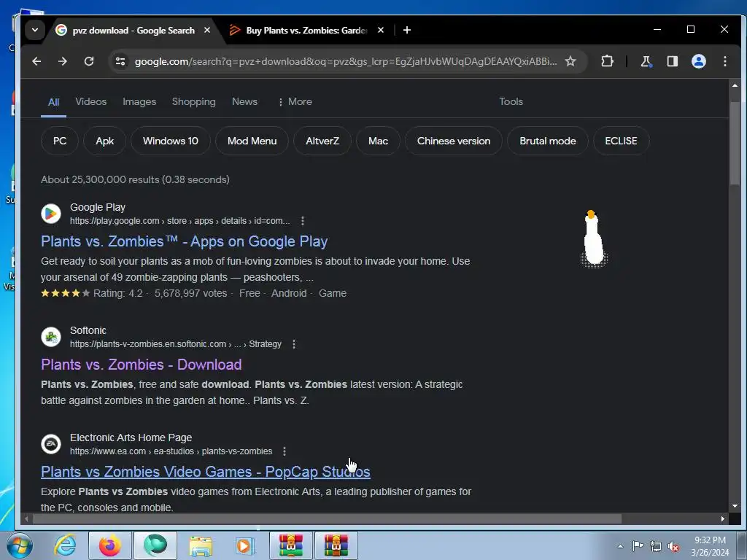Filter results with Chinese version chip
The width and height of the screenshot is (747, 560).
[454, 141]
